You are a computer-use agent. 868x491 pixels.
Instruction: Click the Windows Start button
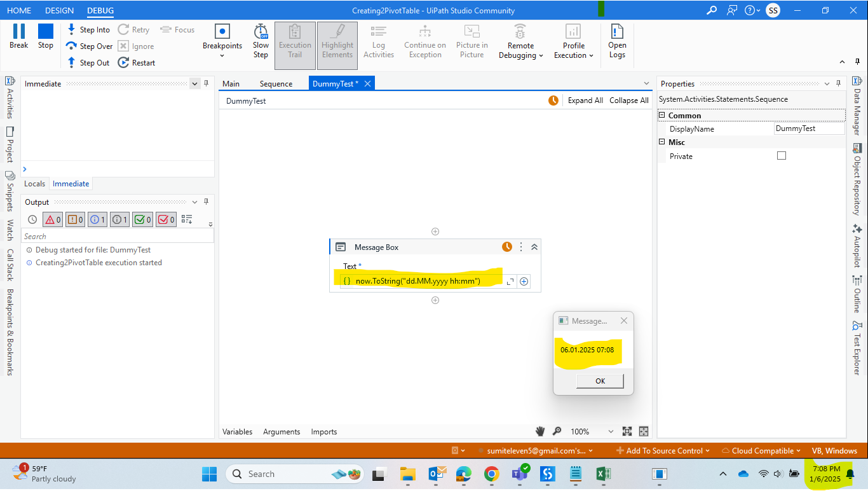pyautogui.click(x=209, y=474)
